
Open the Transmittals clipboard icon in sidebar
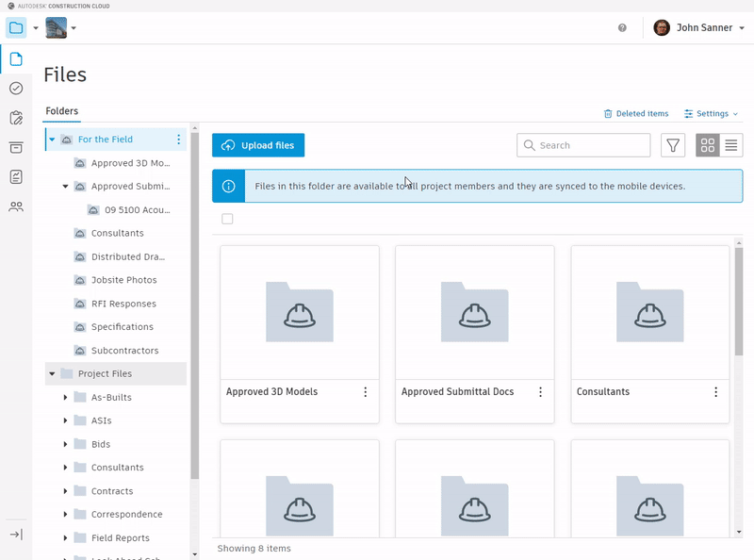coord(16,118)
